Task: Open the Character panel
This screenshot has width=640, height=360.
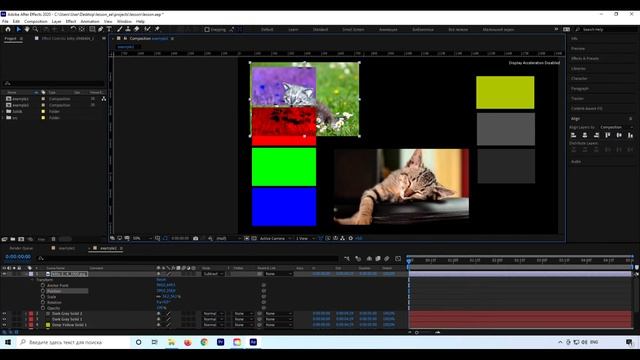Action: [579, 78]
